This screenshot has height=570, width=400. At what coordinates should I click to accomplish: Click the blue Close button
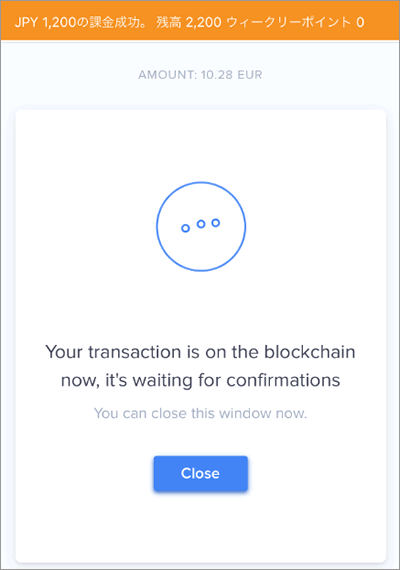[x=201, y=473]
